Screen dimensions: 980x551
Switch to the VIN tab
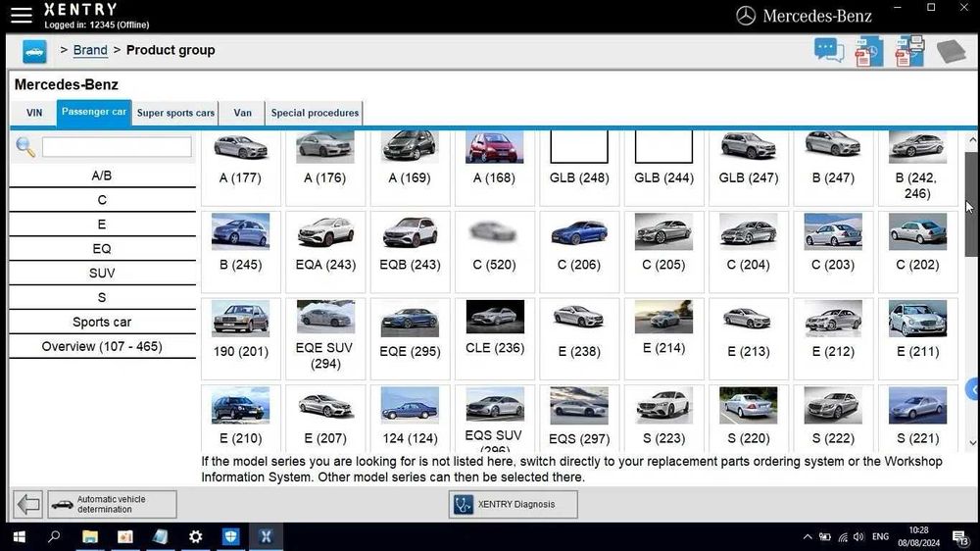pos(34,113)
